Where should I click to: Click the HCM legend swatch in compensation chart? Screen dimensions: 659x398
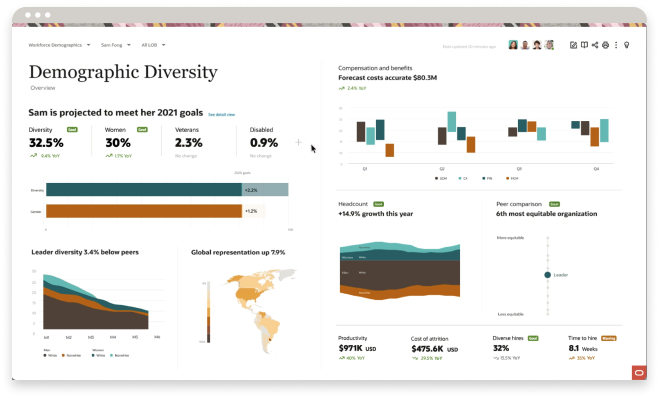pyautogui.click(x=507, y=178)
